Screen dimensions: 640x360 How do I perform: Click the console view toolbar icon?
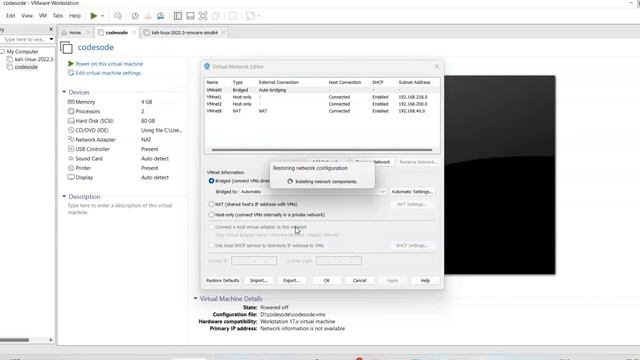233,16
